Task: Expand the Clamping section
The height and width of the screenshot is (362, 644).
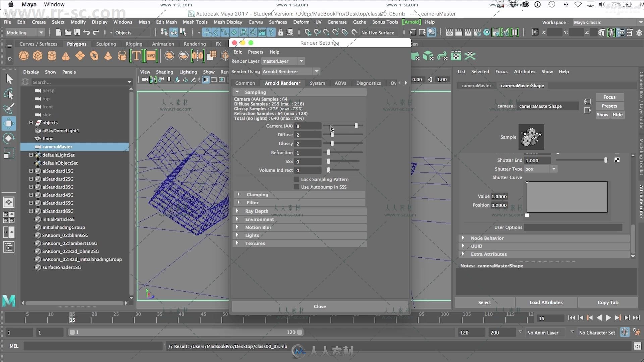Action: [239, 194]
